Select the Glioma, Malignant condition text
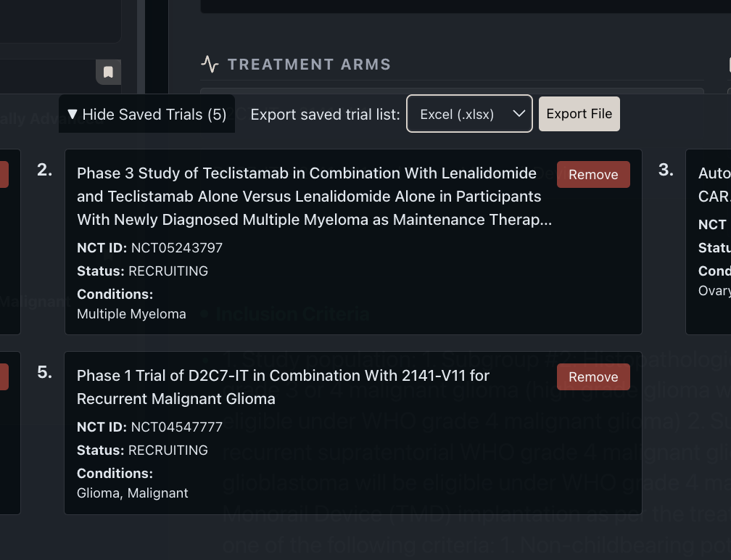The height and width of the screenshot is (560, 731). (132, 493)
